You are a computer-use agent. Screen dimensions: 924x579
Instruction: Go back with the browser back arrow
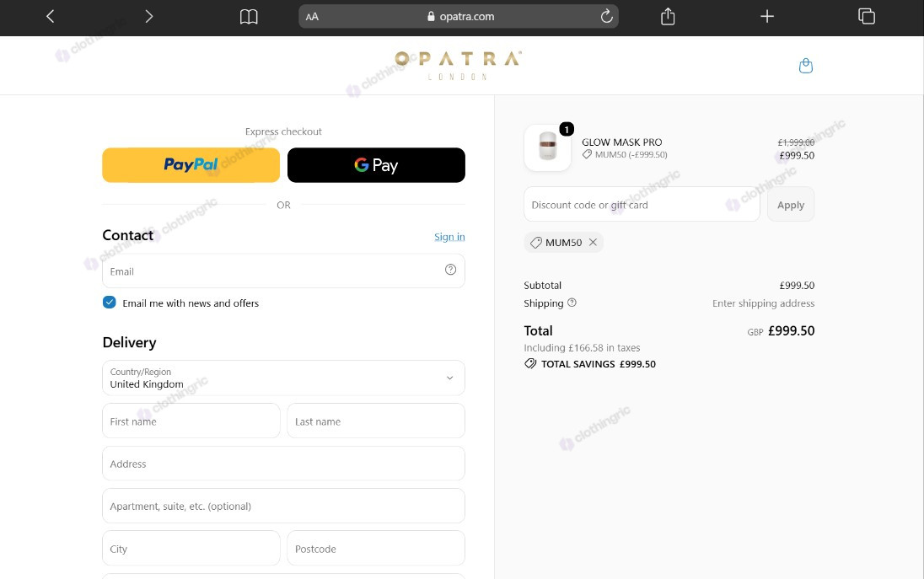(x=50, y=17)
